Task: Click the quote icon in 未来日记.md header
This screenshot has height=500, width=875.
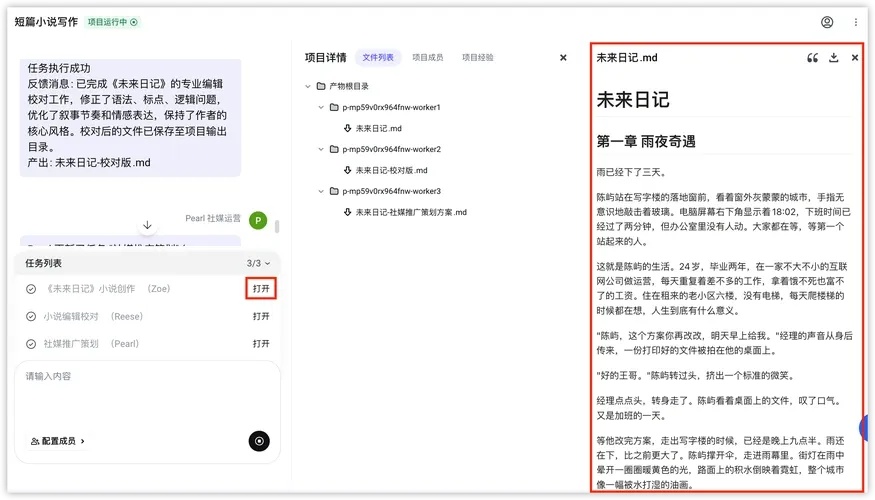Action: click(812, 57)
